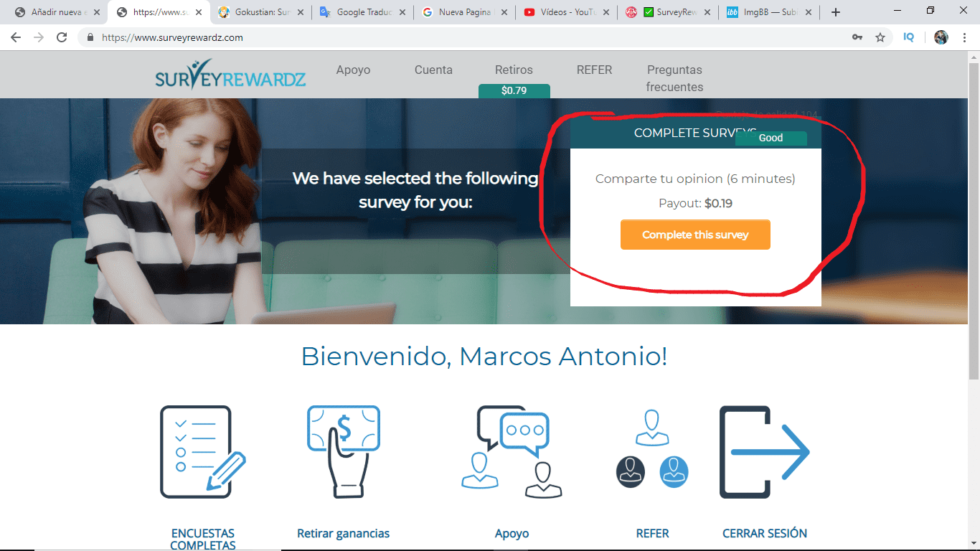Click the address bar URL field

coord(459,37)
